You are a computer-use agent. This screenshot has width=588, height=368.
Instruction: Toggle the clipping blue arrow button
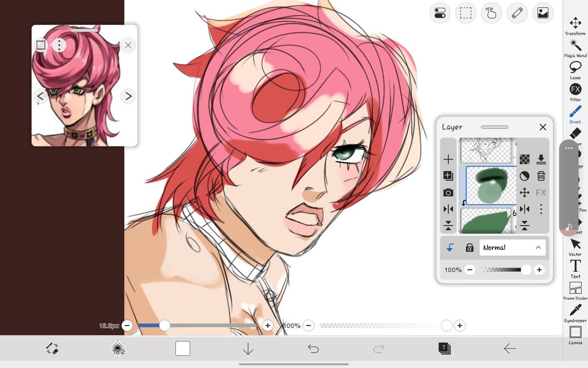[450, 248]
